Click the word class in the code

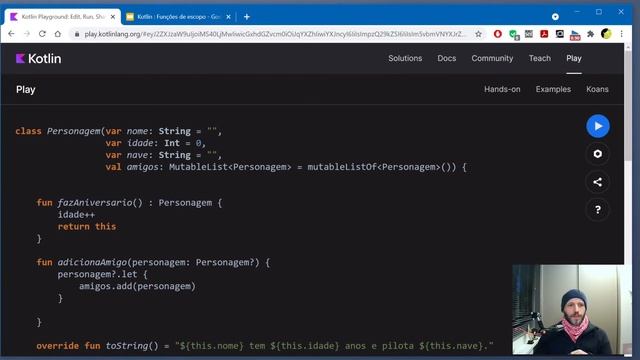(x=28, y=131)
